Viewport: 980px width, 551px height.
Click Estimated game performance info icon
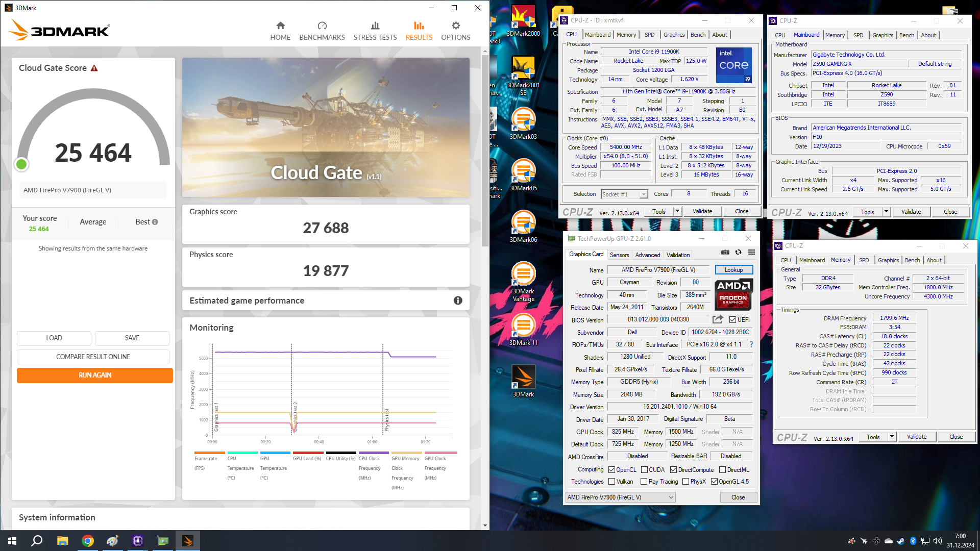coord(458,300)
